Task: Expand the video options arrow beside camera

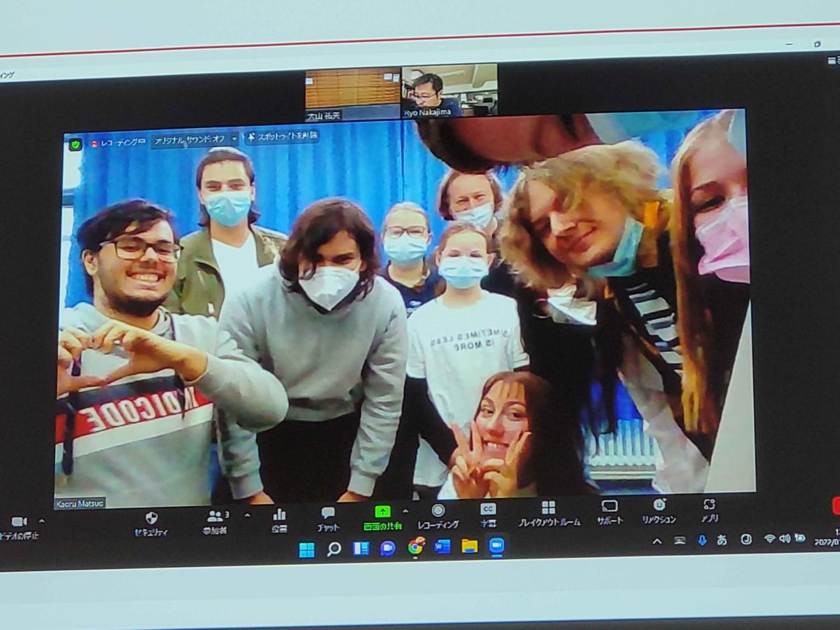Action: 41,521
